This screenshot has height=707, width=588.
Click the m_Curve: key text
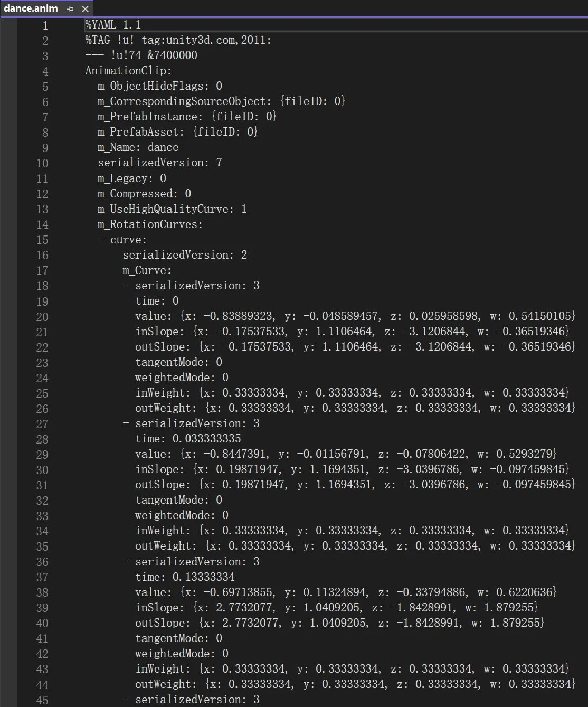coord(147,270)
